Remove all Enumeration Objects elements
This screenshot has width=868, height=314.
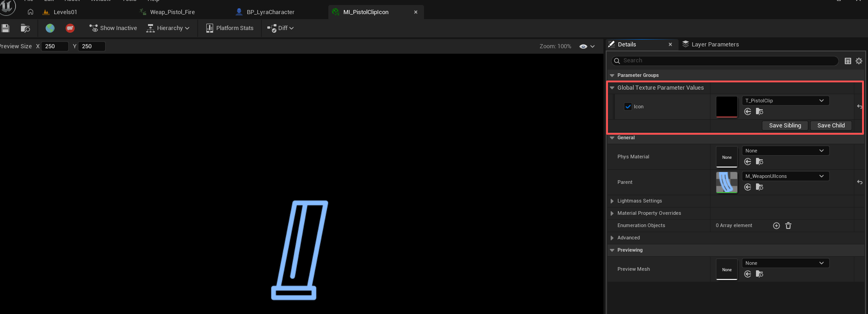pos(788,226)
